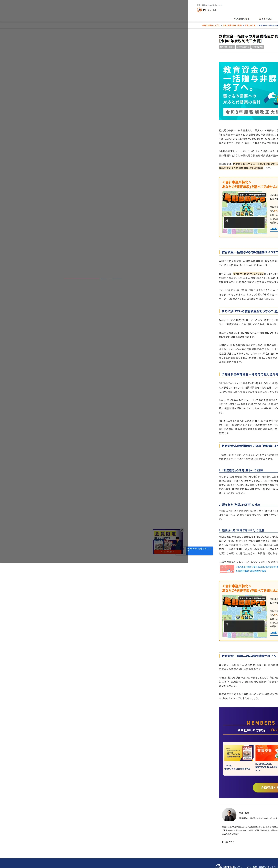The height and width of the screenshot is (868, 278).
Task: Click the MITSUPRO logo in the header
Action: [207, 10]
